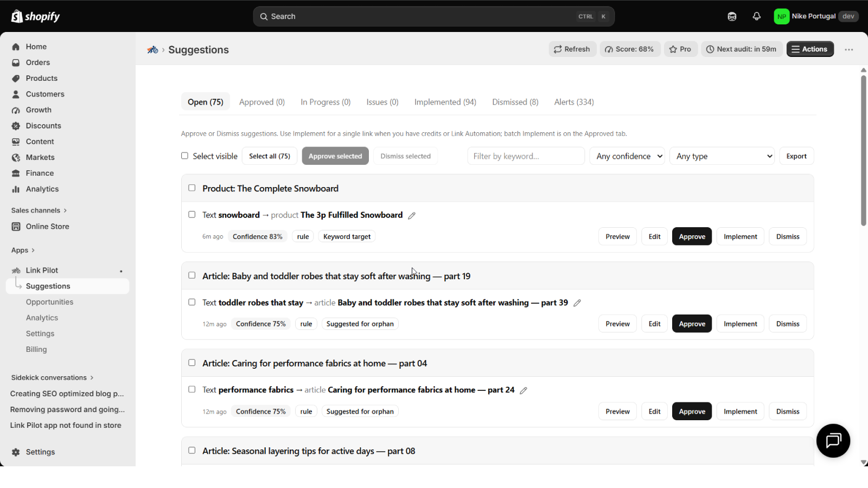This screenshot has height=488, width=868.
Task: Switch to the Implemented (94) tab
Action: coord(445,102)
